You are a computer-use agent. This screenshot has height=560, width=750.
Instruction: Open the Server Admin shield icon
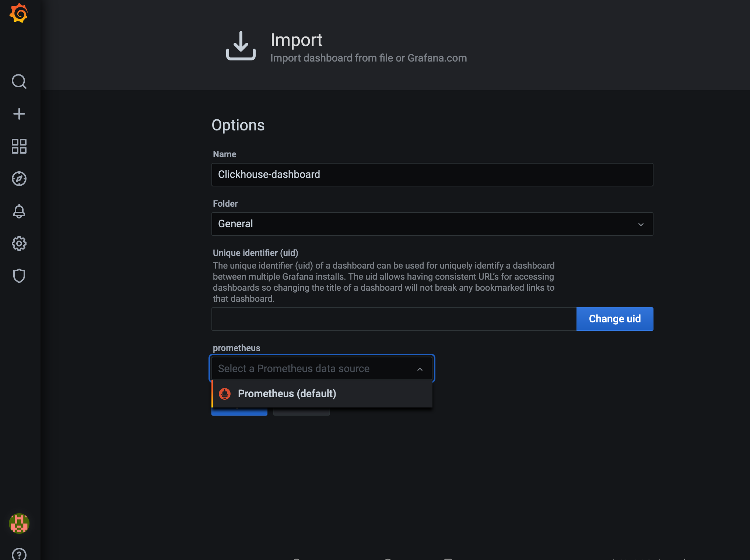(19, 276)
